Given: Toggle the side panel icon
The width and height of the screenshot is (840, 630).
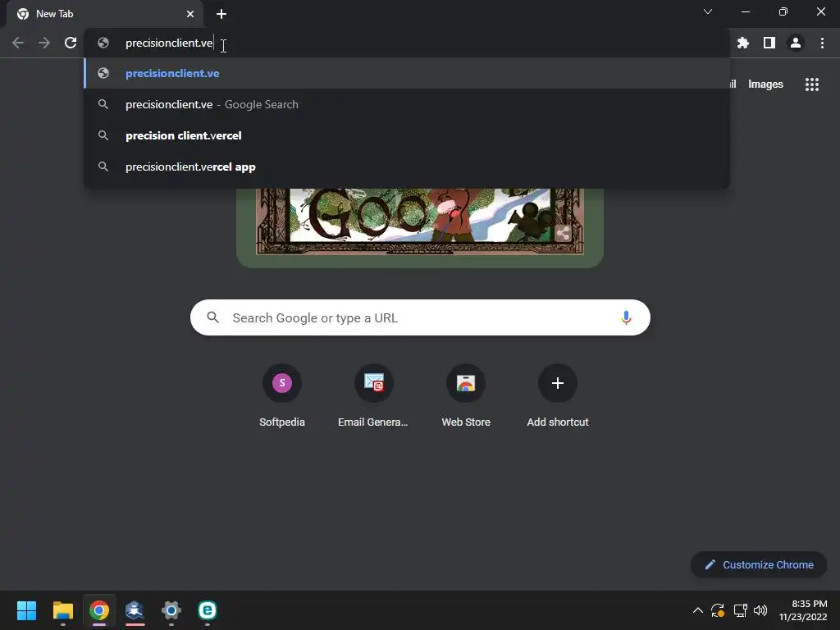Looking at the screenshot, I should tap(769, 43).
